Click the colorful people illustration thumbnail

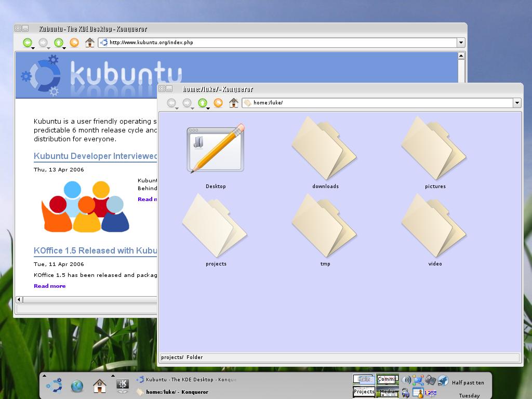tap(85, 207)
